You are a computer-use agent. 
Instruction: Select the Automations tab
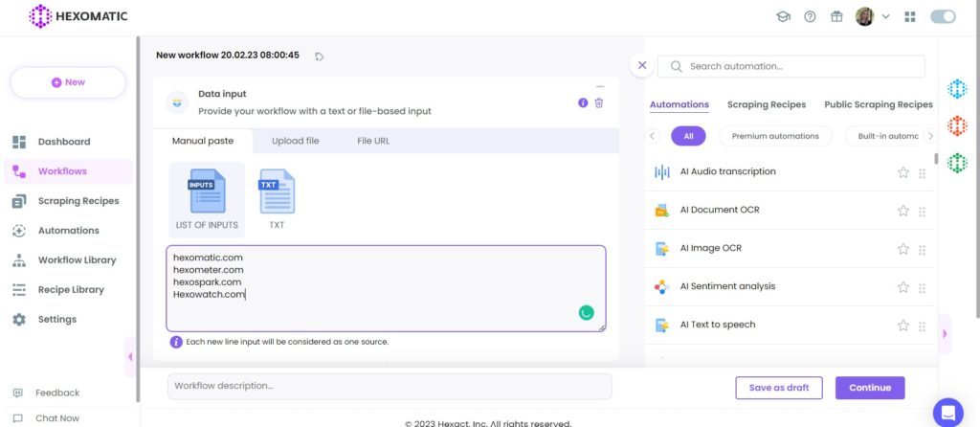click(679, 105)
